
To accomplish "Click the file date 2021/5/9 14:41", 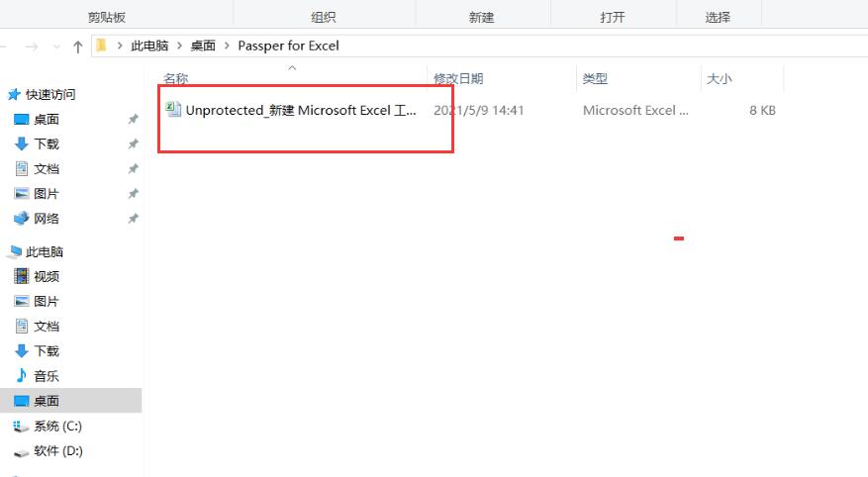I will click(x=478, y=110).
